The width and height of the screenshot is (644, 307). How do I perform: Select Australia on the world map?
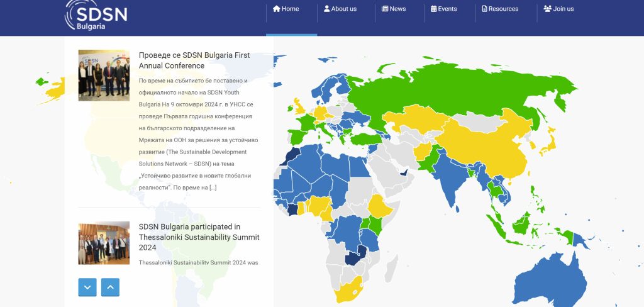click(548, 281)
